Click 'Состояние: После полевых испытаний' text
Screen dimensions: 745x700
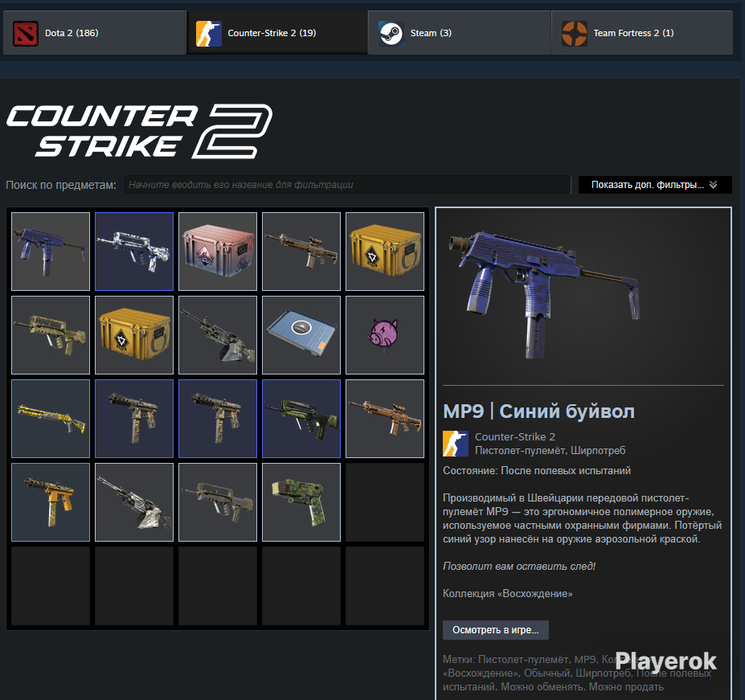tap(537, 470)
